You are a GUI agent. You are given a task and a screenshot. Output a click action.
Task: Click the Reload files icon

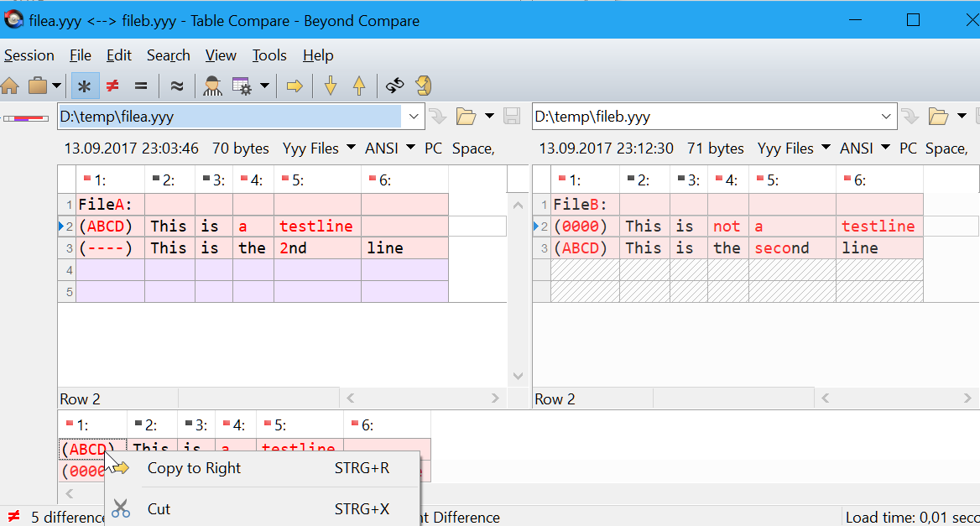424,86
